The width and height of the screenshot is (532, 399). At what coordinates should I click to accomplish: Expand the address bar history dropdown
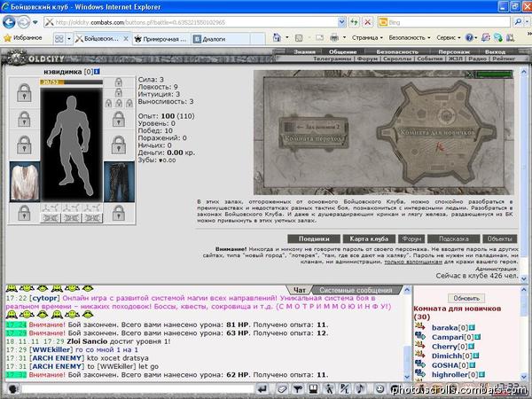(342, 22)
